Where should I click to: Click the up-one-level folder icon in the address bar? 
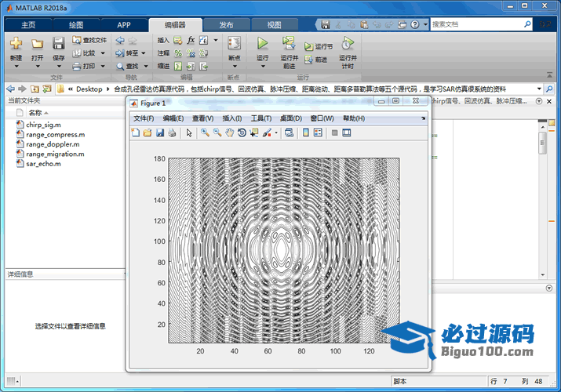[35, 89]
